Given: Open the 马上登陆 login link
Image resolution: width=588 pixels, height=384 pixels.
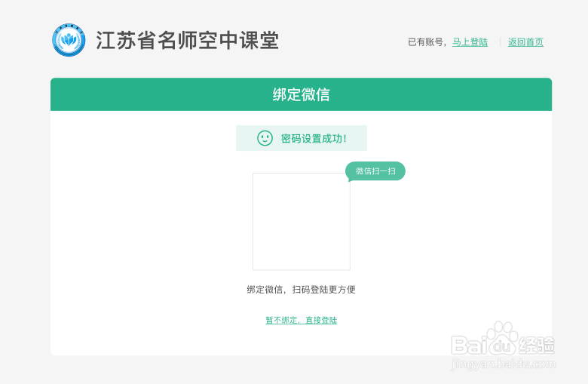Looking at the screenshot, I should tap(470, 42).
